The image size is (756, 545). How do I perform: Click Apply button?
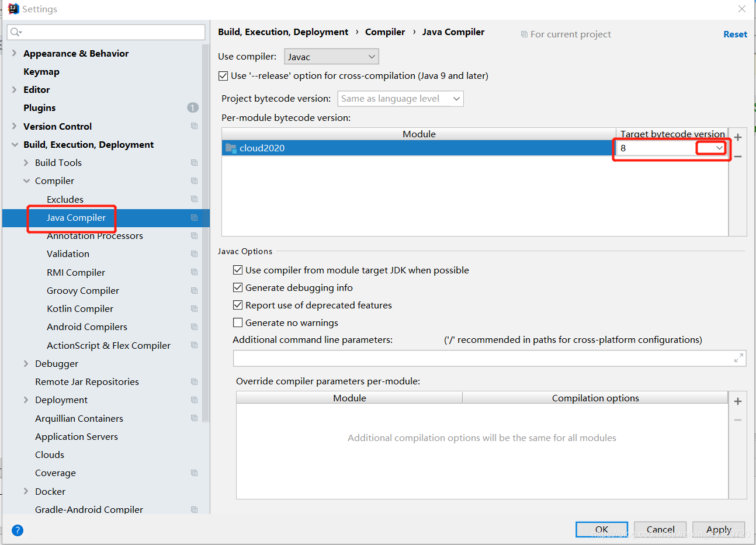point(719,529)
